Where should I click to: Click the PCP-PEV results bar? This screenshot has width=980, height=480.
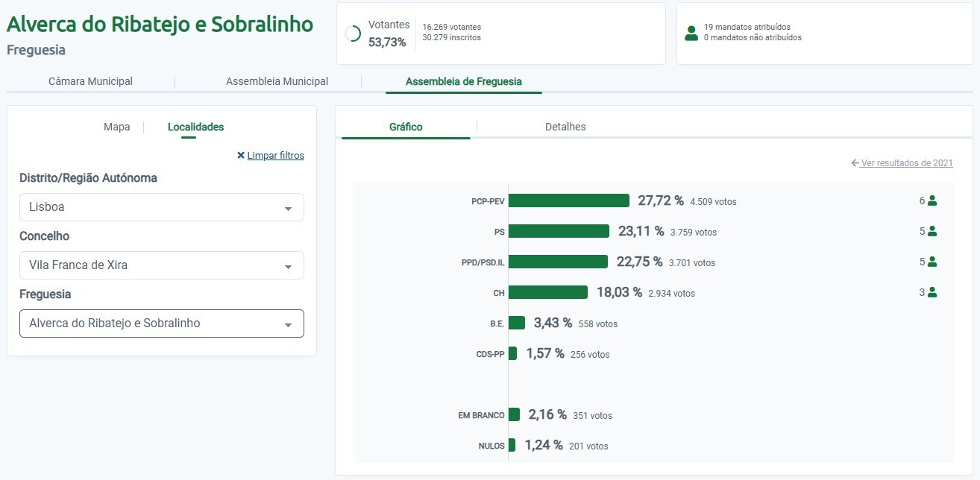tap(571, 200)
